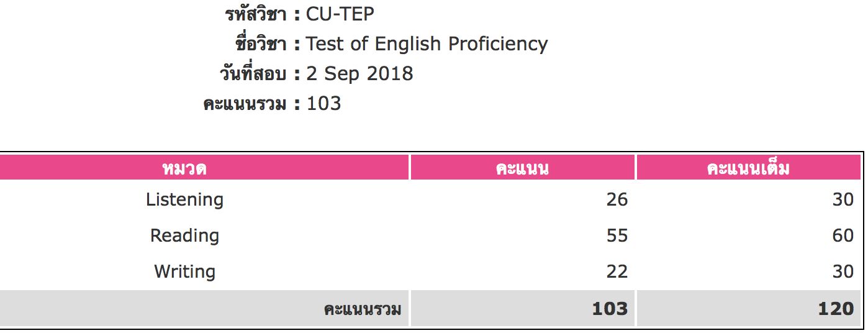This screenshot has height=333, width=868.
Task: Click the คะแนนรวม label in the table footer
Action: point(363,309)
